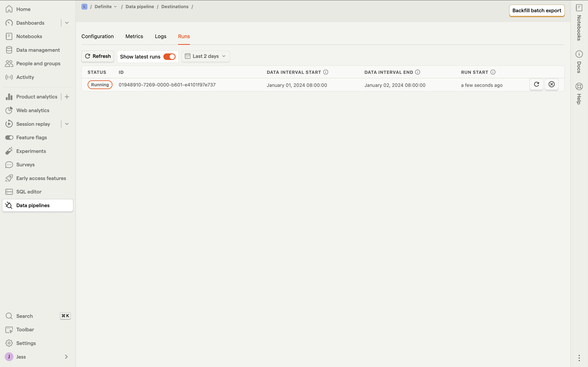Add new Product analytics insight plus icon
The height and width of the screenshot is (367, 588).
point(67,97)
